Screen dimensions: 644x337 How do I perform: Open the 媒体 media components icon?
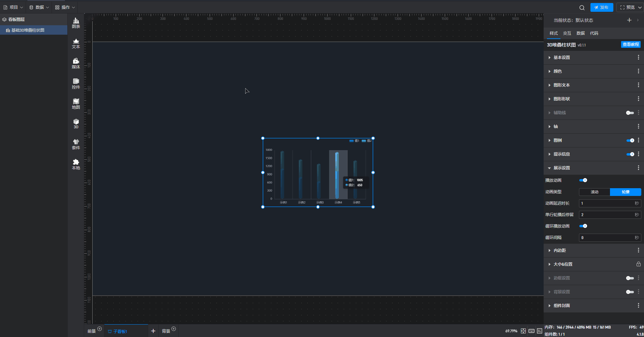tap(76, 63)
